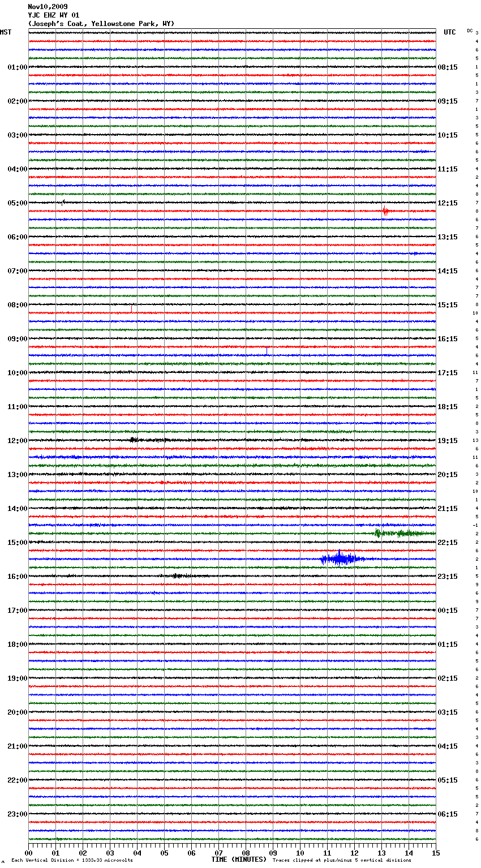
Task: Click the minute 08 tick label on time axis
Action: click(246, 853)
